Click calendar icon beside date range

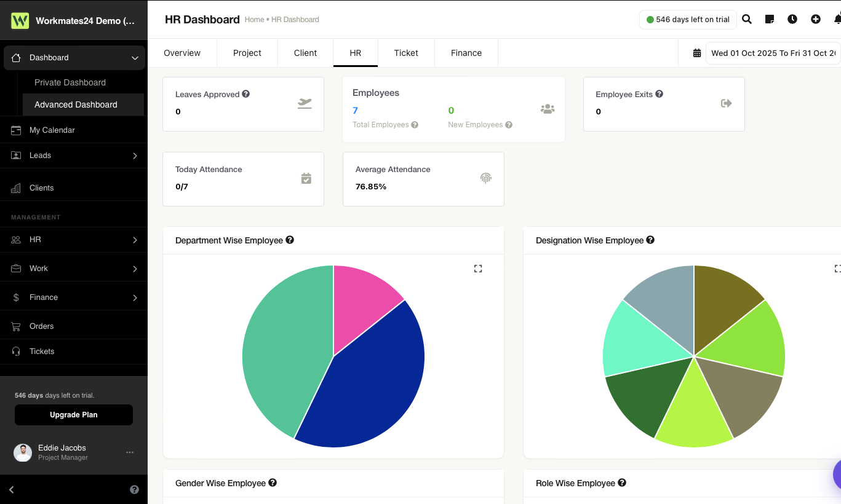(x=697, y=53)
